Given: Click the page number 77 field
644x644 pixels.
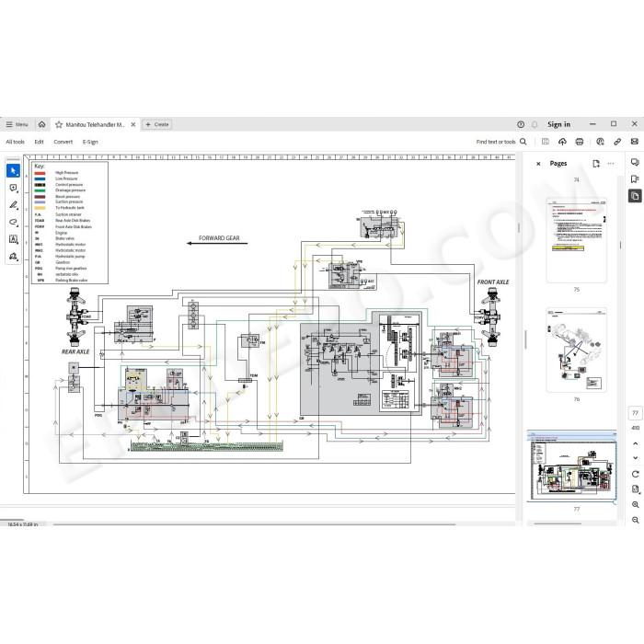Looking at the screenshot, I should (x=635, y=413).
